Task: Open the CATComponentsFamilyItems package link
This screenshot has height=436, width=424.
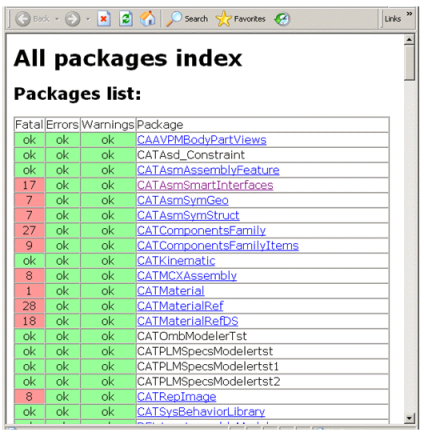Action: pyautogui.click(x=218, y=246)
